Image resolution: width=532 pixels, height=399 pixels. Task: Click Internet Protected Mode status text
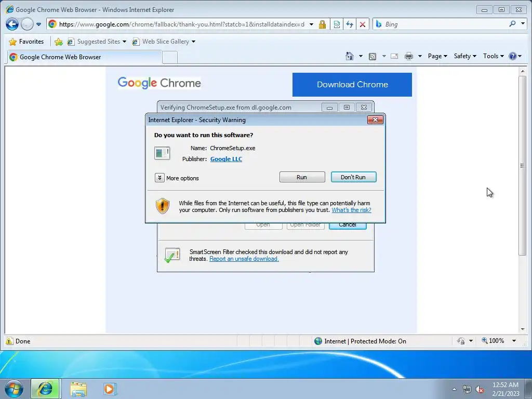pyautogui.click(x=365, y=341)
